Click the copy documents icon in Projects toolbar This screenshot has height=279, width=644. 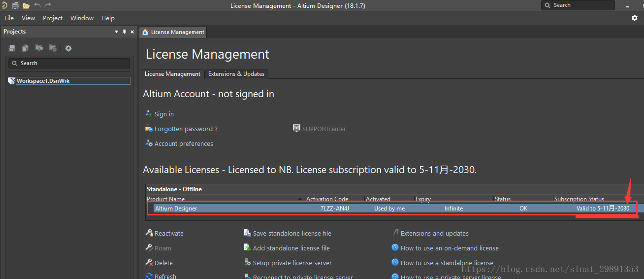coord(25,48)
